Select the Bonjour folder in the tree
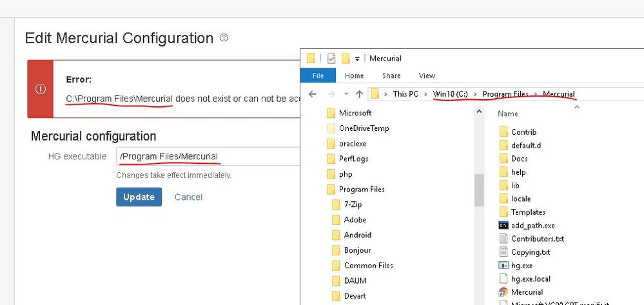 pos(357,250)
